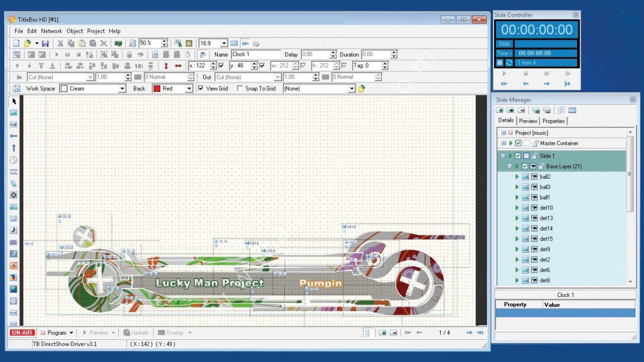Click the ON-AIR button

(21, 333)
